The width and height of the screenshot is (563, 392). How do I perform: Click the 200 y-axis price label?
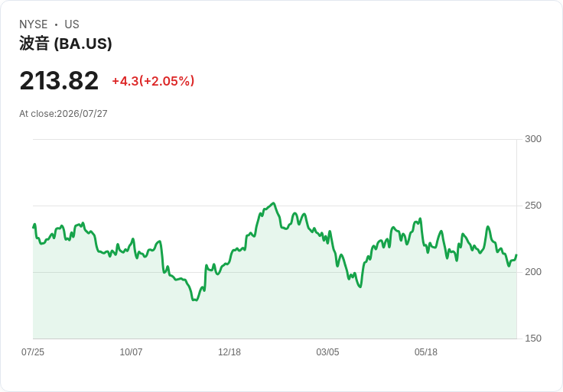click(x=533, y=272)
